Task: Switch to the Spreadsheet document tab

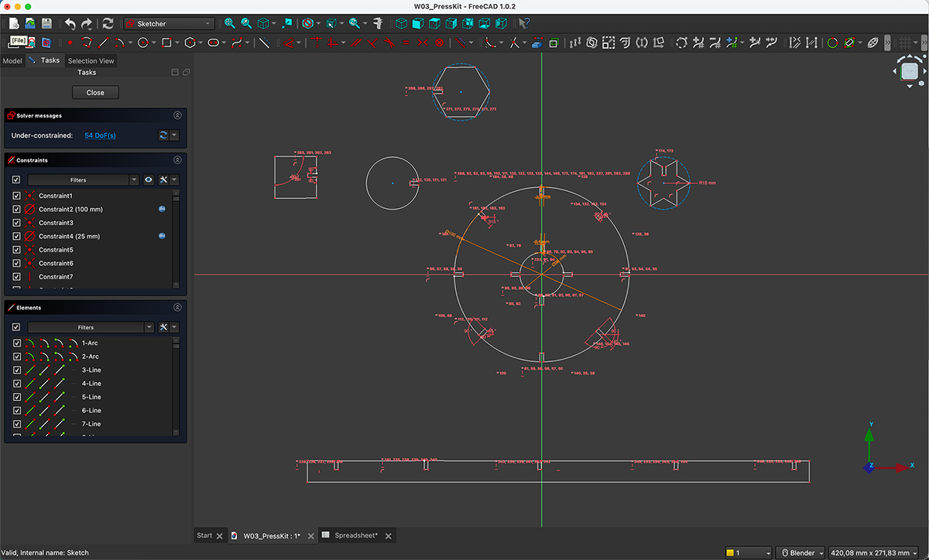Action: 355,534
